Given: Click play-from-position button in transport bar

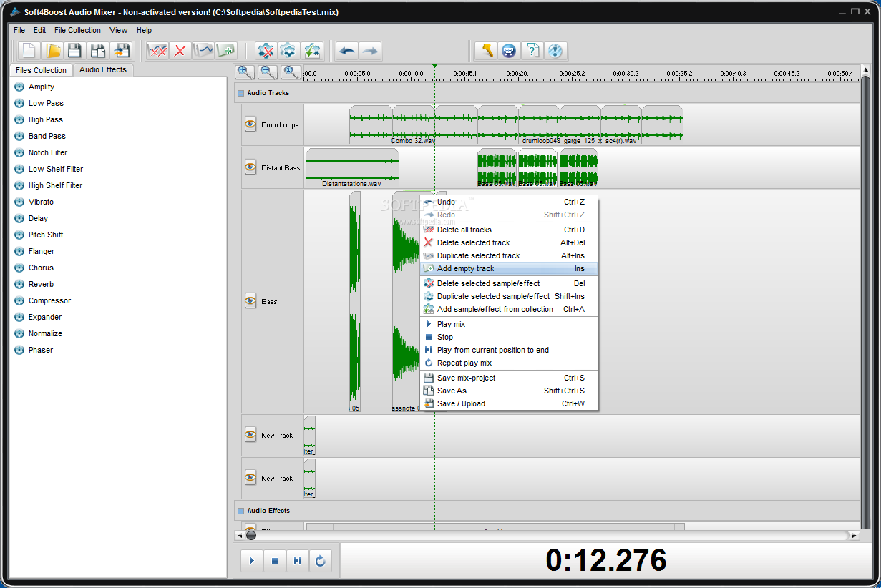Looking at the screenshot, I should pyautogui.click(x=297, y=561).
